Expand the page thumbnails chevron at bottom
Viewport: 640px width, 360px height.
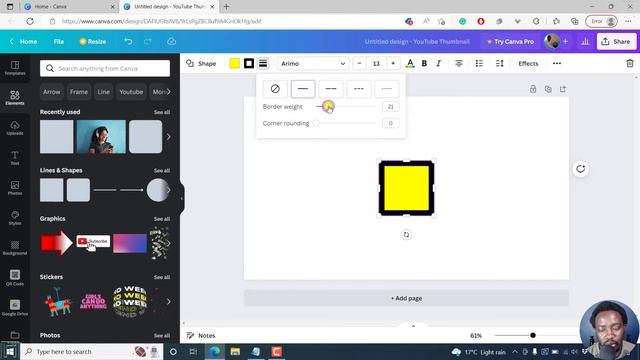point(413,326)
